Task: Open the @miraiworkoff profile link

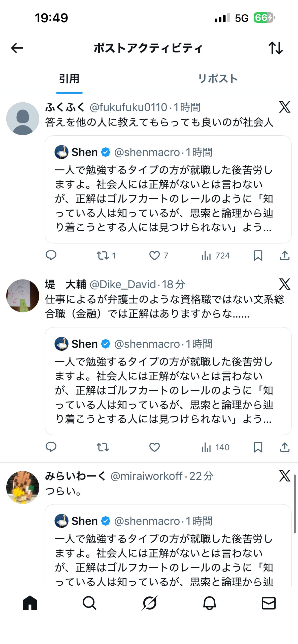Action: 146,476
